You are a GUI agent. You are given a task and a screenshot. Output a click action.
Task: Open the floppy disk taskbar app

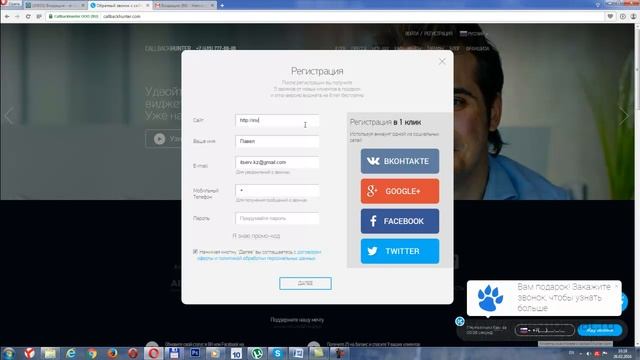174,353
